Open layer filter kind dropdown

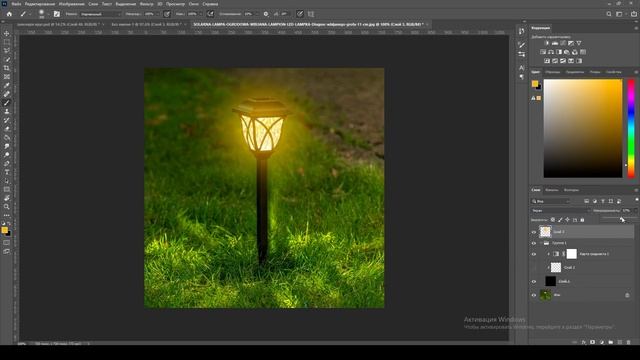[x=550, y=201]
